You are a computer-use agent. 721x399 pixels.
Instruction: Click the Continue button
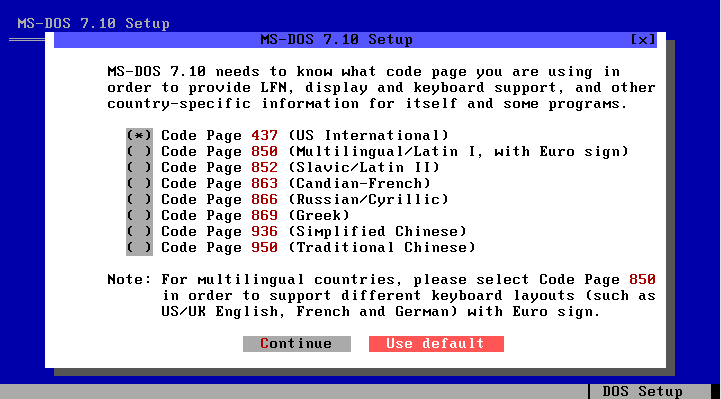297,343
